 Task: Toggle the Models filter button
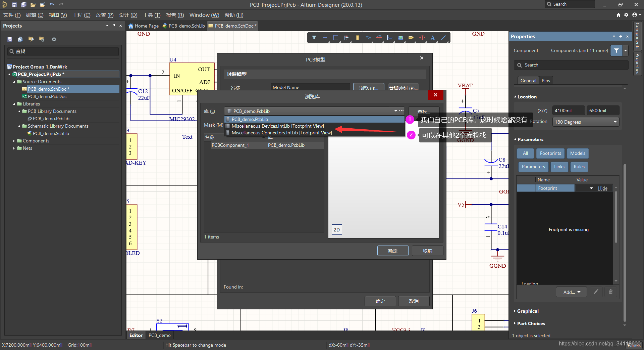coord(578,154)
